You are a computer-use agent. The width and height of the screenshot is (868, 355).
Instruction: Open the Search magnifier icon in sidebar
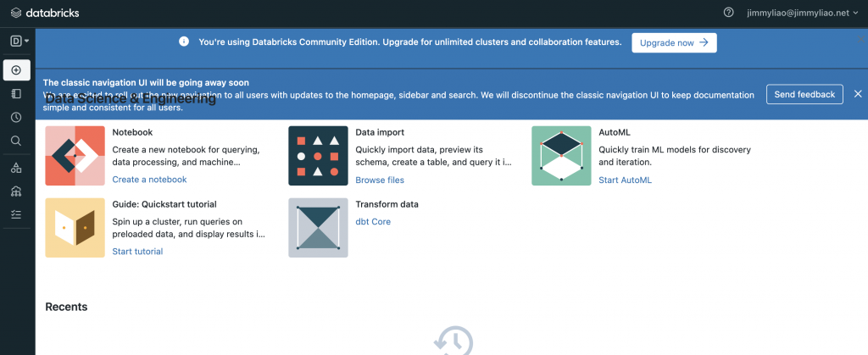point(16,141)
